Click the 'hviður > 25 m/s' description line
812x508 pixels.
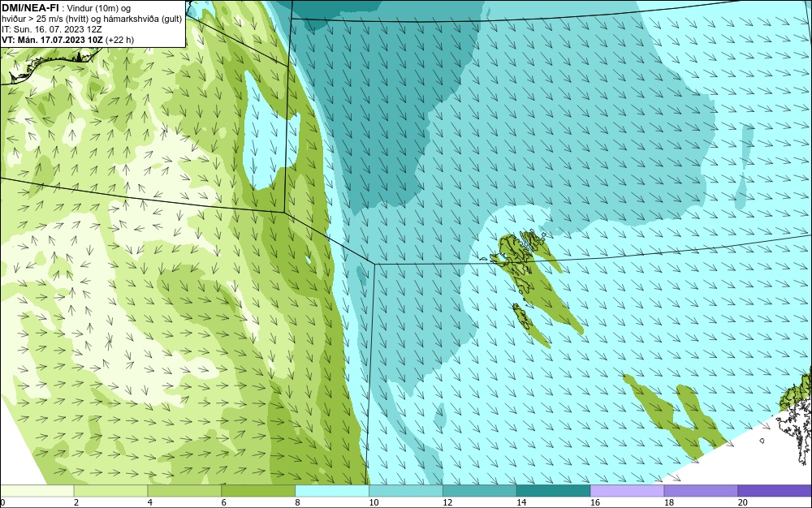(93, 19)
